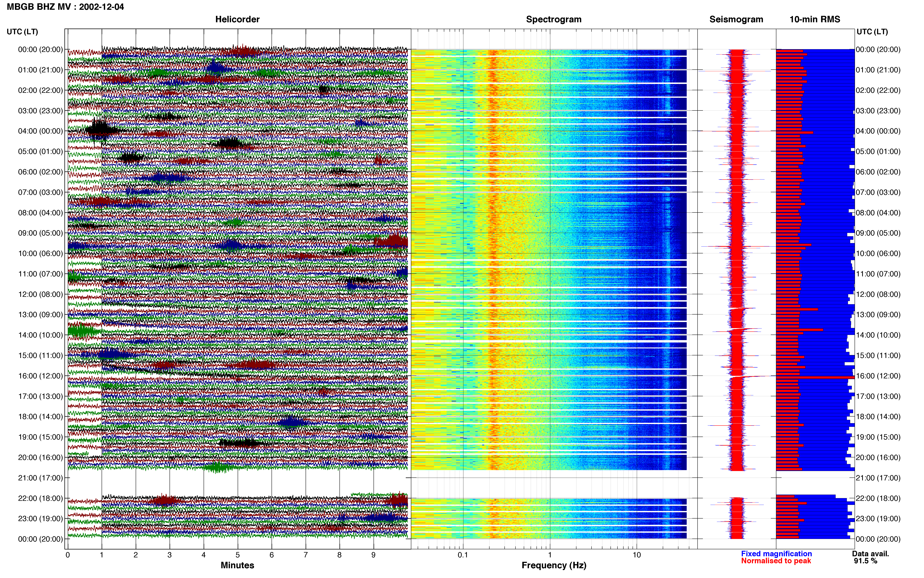Click the Data avail. label
This screenshot has width=924, height=578.
(x=870, y=554)
